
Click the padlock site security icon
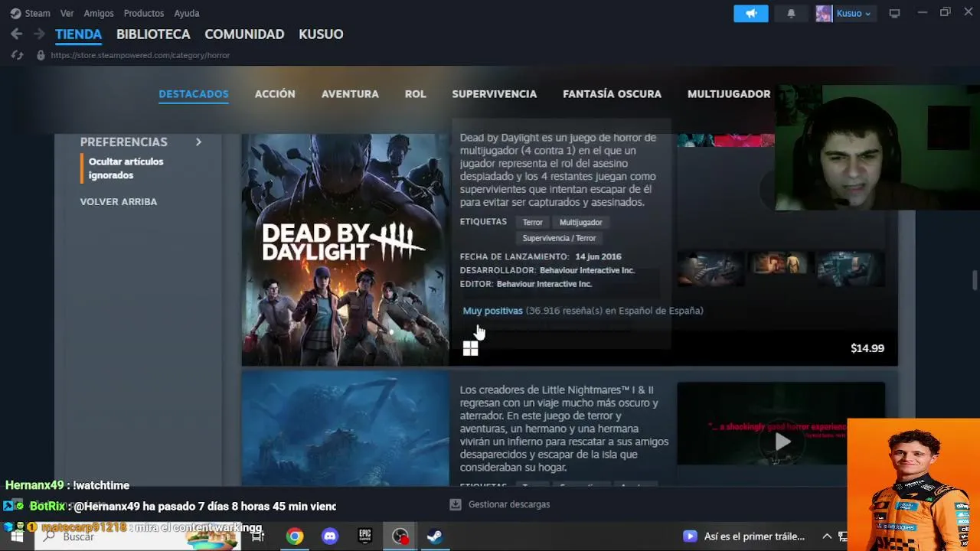(41, 55)
